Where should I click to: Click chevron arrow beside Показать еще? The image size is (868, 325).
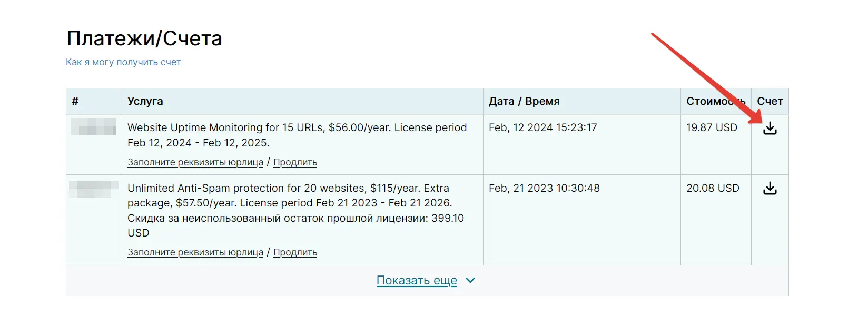pos(470,280)
